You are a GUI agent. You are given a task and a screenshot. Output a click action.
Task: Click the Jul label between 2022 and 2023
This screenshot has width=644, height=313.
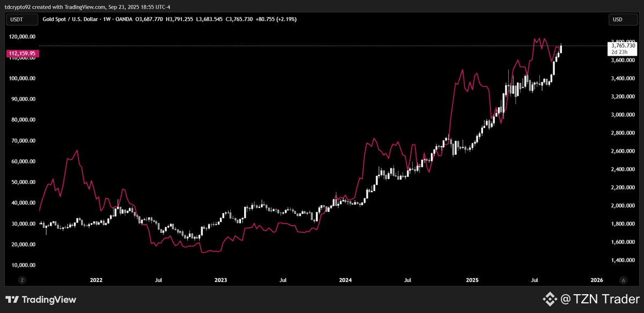[158, 280]
